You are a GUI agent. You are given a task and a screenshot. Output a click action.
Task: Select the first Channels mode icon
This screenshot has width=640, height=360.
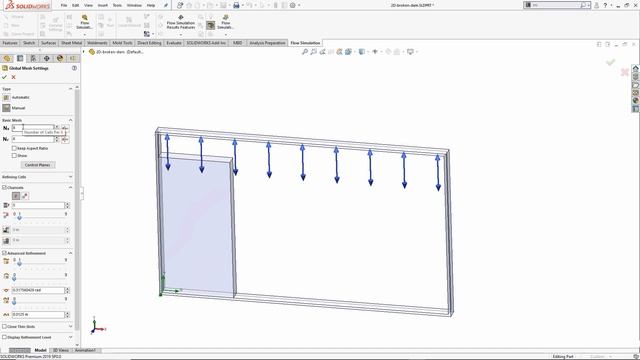(16, 196)
